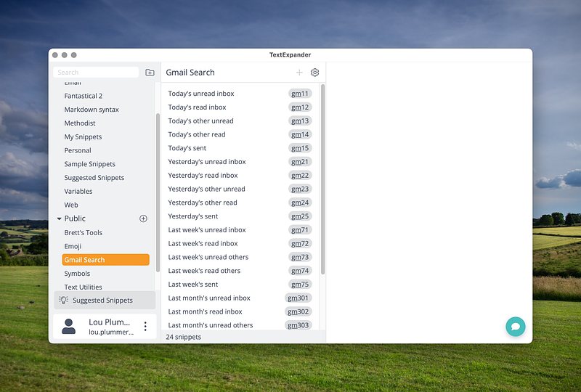Select snippet Today's sent

[240, 148]
